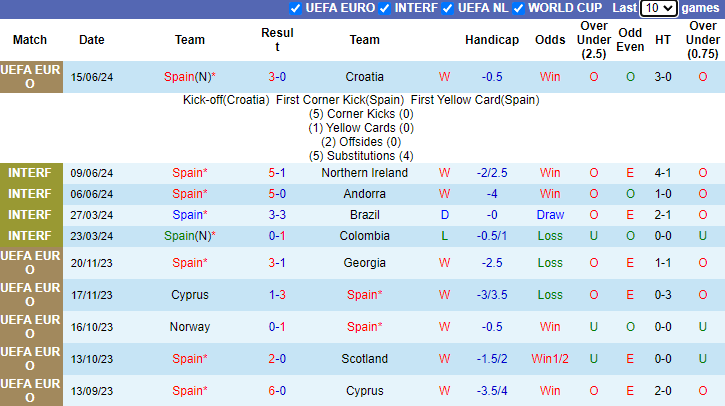Click Norway home team link
Viewport: 725px width, 406px height.
[190, 327]
